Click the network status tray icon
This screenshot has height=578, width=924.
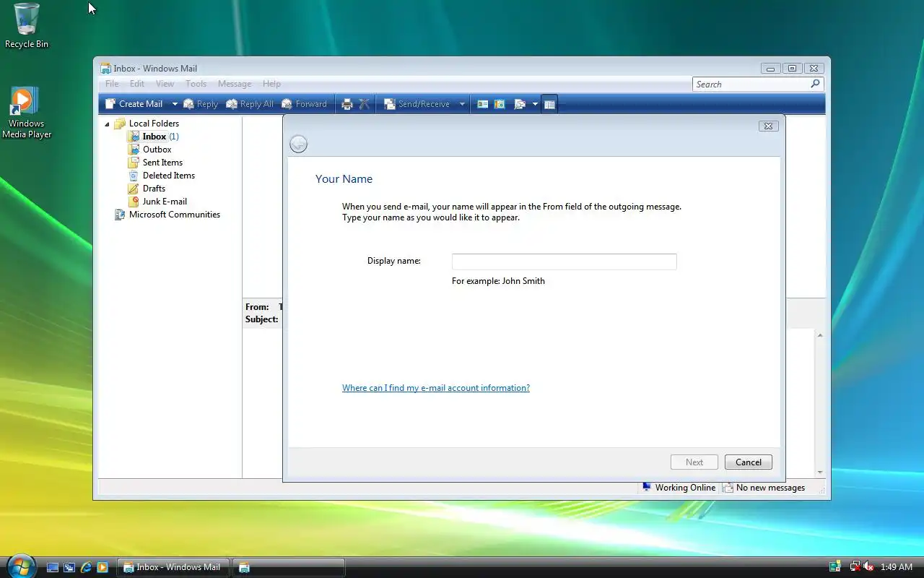point(855,567)
